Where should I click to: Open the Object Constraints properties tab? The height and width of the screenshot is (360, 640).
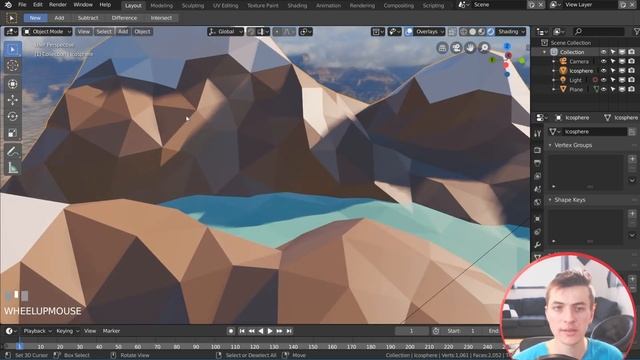pos(538,232)
